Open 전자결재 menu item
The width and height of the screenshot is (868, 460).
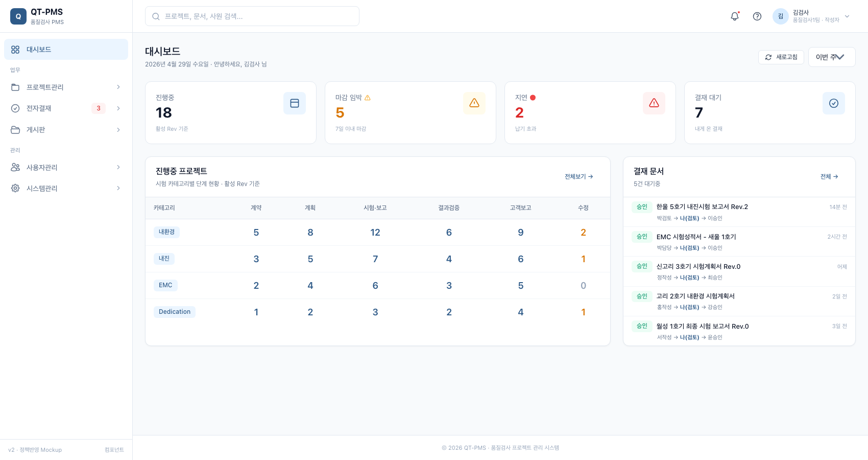tap(66, 108)
